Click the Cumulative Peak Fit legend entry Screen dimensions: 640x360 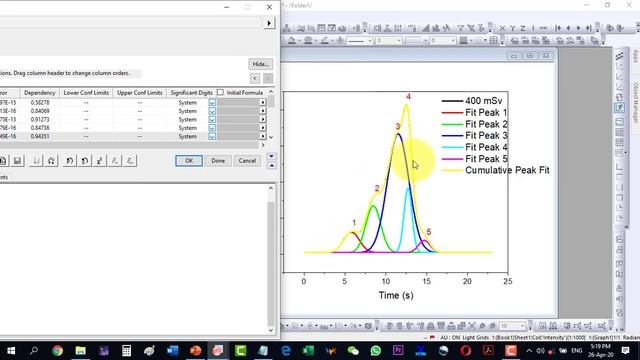click(x=496, y=170)
